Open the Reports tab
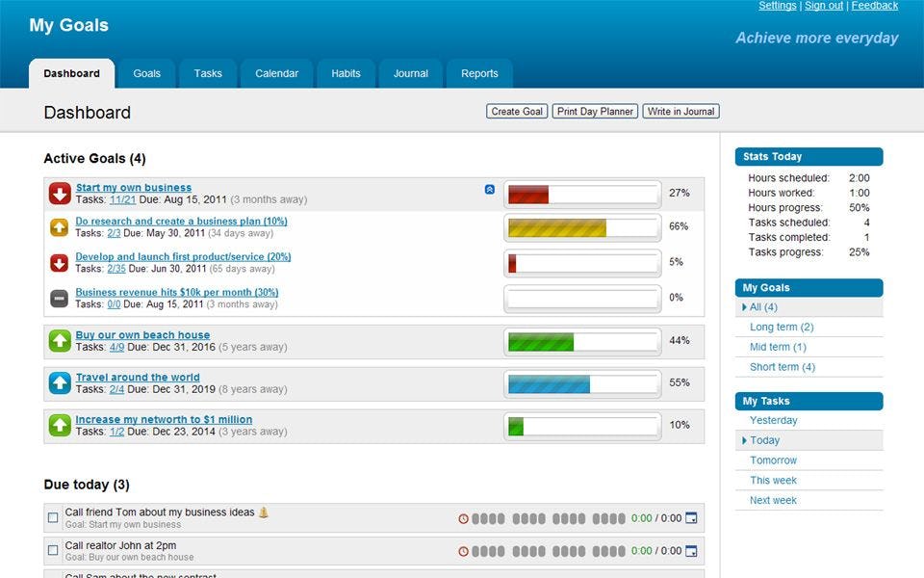This screenshot has width=924, height=578. pyautogui.click(x=479, y=73)
